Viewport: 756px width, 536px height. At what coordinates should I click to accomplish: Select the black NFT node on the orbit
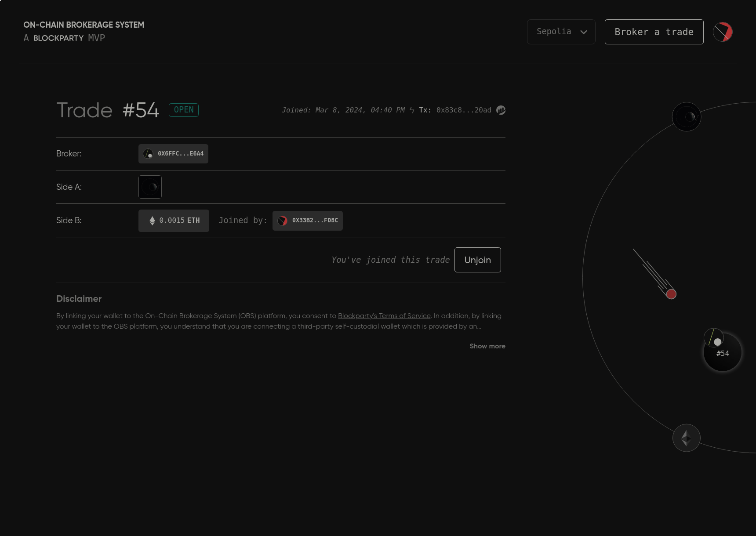pos(686,117)
